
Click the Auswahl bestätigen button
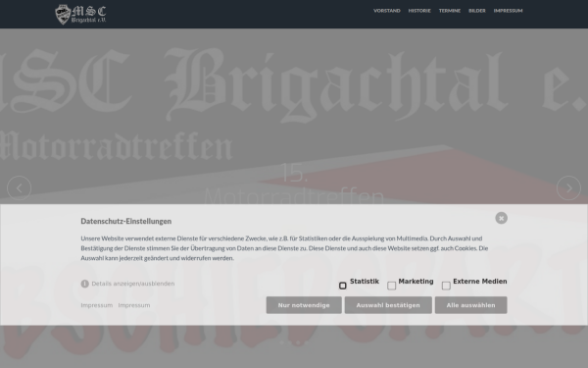point(388,305)
